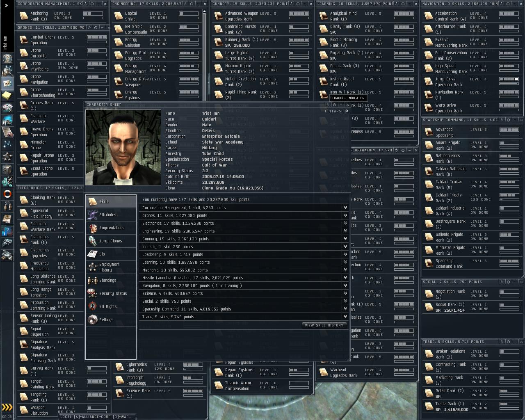The image size is (525, 420).
Task: Pin the Spaceship Command skills window
Action: point(508,120)
